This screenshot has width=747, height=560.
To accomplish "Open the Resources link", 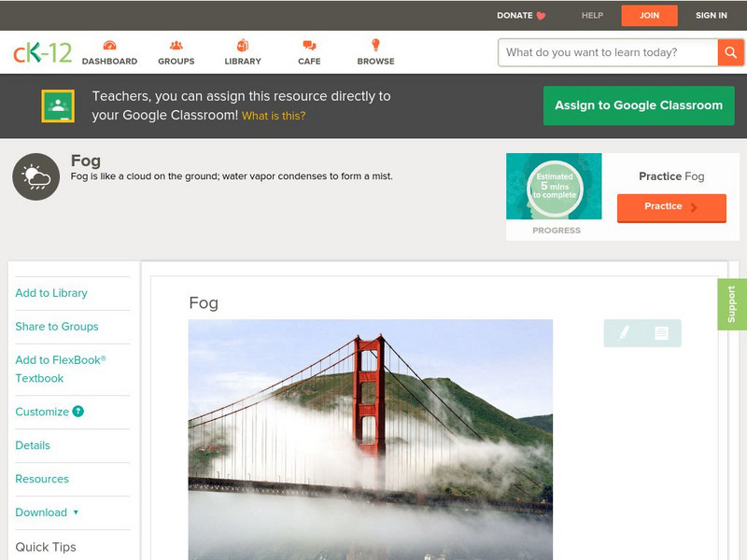I will pos(42,479).
